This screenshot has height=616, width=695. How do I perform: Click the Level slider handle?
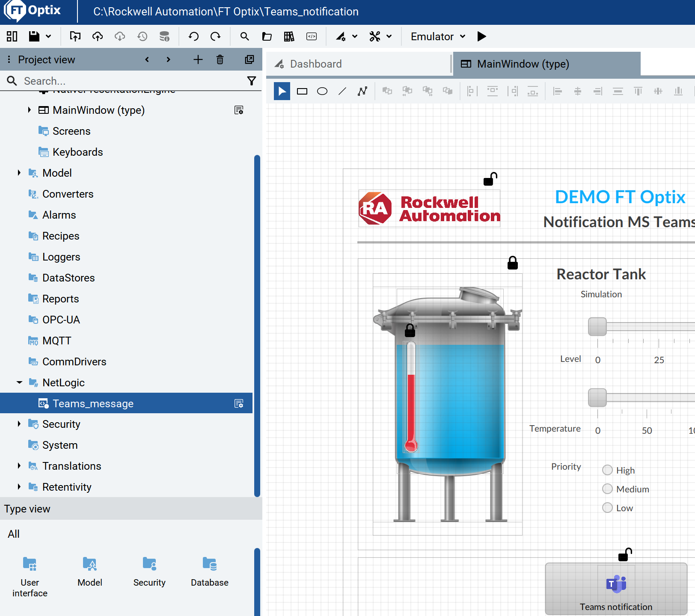[x=597, y=327]
